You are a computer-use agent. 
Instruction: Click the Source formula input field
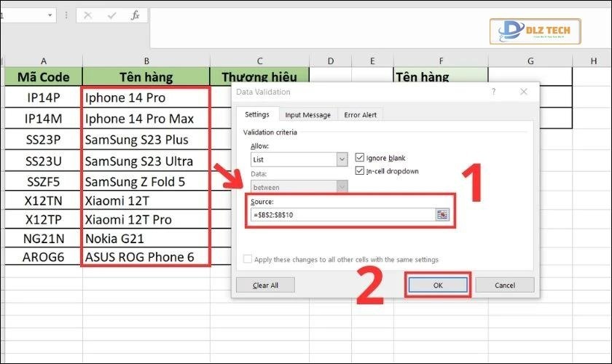[341, 215]
